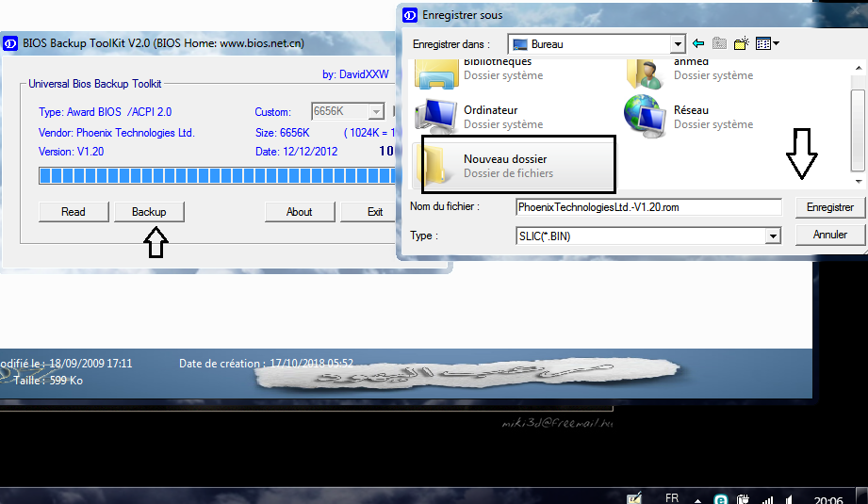Click the BIOS Backup ToolKit title bar icon

10,43
